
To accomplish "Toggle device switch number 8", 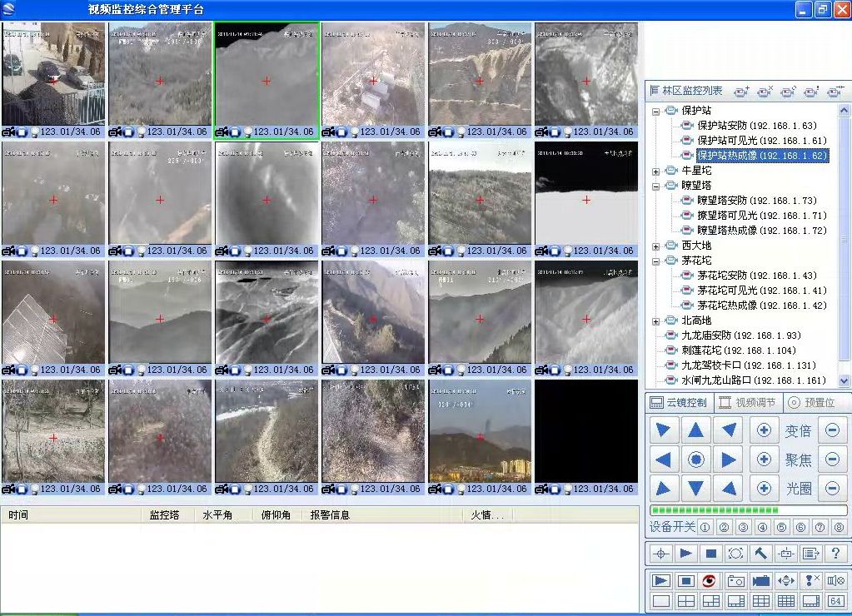I will point(839,527).
